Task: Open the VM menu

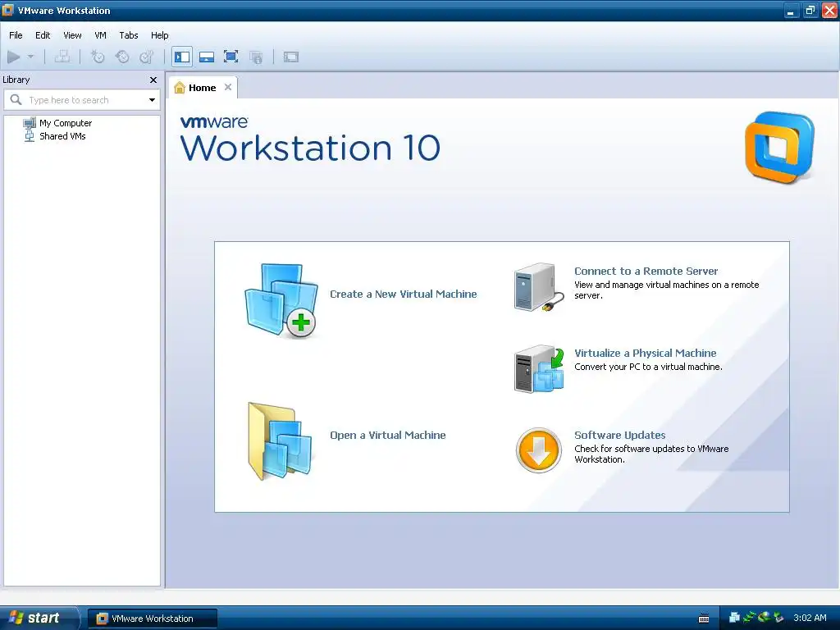Action: click(x=100, y=35)
